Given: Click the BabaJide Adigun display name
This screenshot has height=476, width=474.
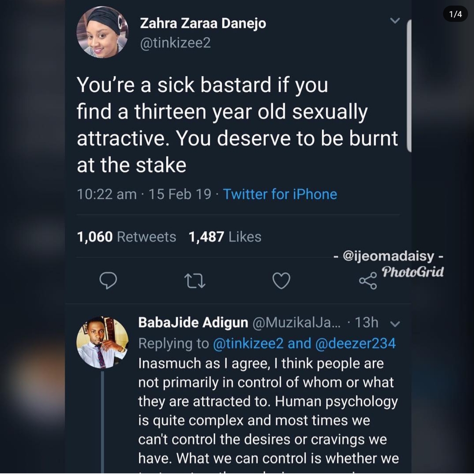Looking at the screenshot, I should [193, 322].
